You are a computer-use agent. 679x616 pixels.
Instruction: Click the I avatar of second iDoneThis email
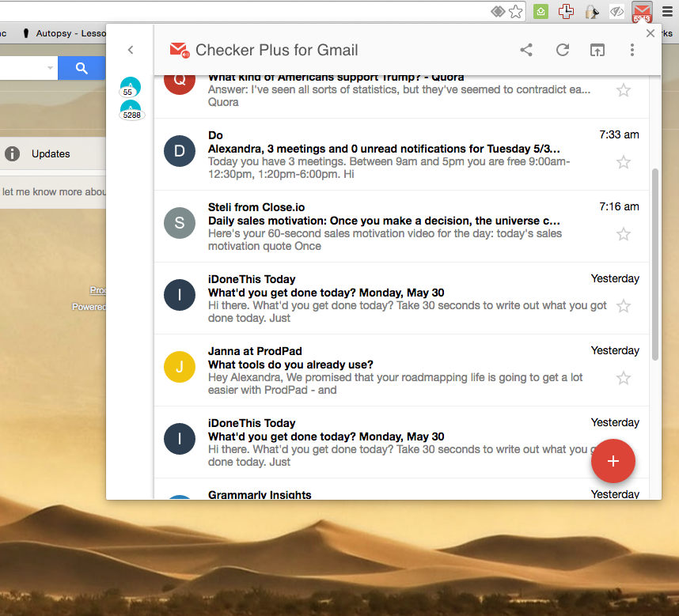[x=180, y=439]
